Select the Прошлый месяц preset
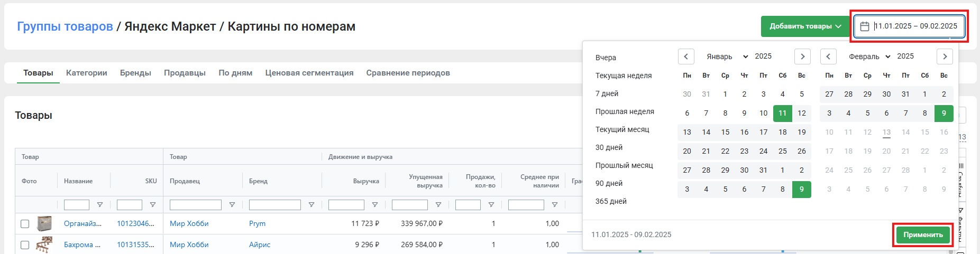 [x=624, y=165]
